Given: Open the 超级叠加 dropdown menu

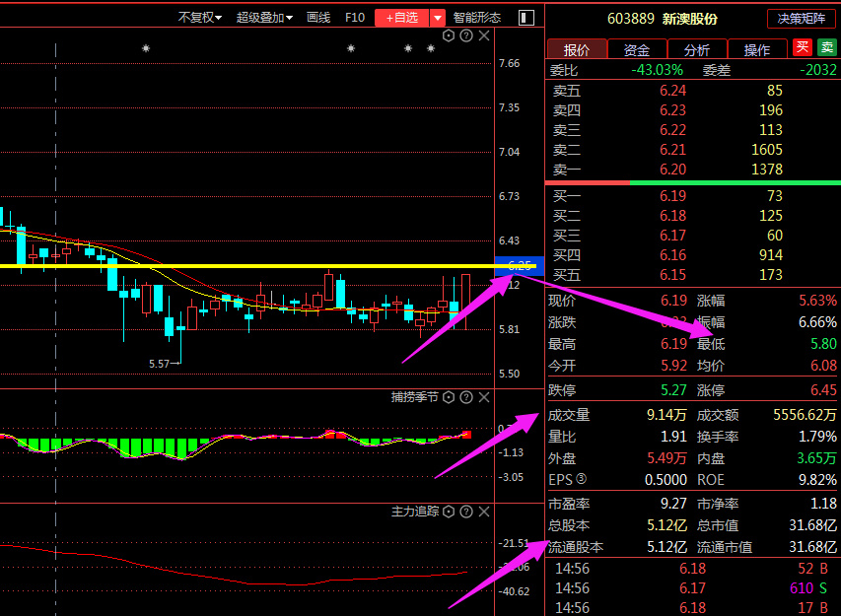Looking at the screenshot, I should coord(264,17).
